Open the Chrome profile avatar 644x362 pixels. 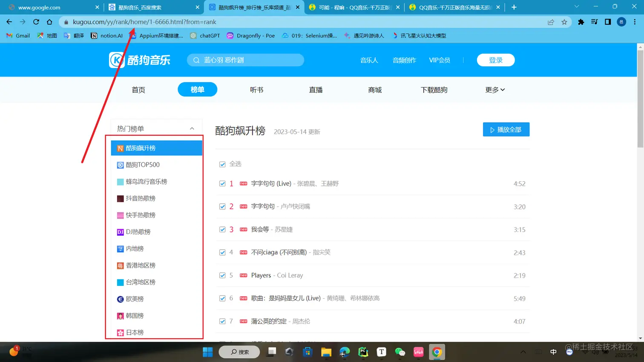(x=621, y=22)
